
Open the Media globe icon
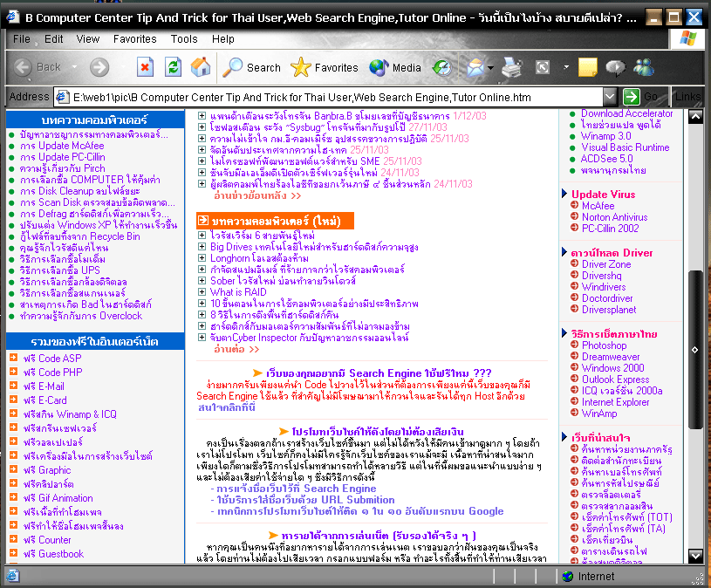379,67
